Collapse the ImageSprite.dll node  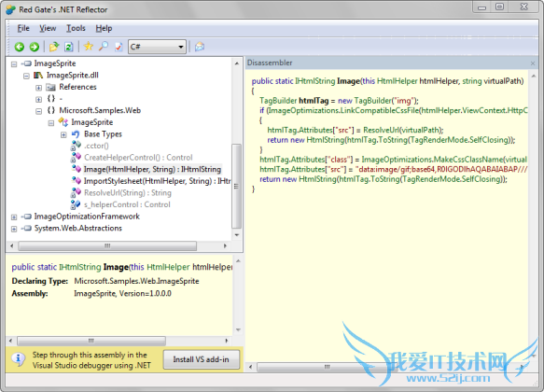26,76
